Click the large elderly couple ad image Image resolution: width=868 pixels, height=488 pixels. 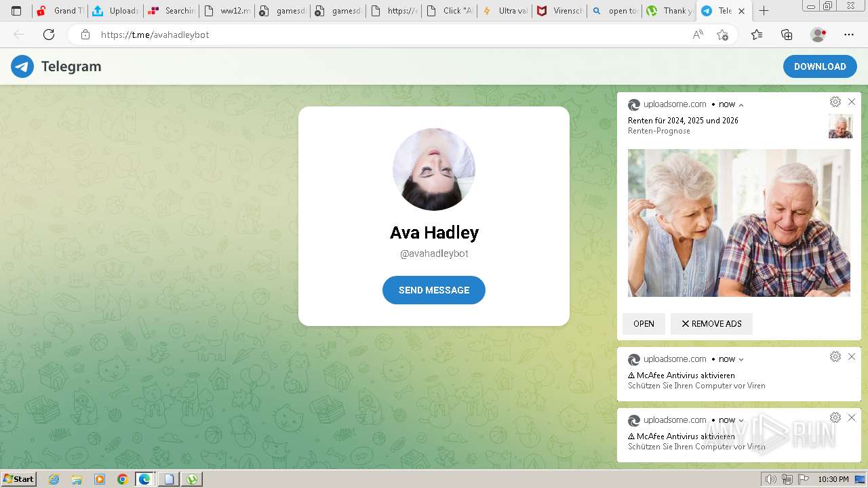739,223
